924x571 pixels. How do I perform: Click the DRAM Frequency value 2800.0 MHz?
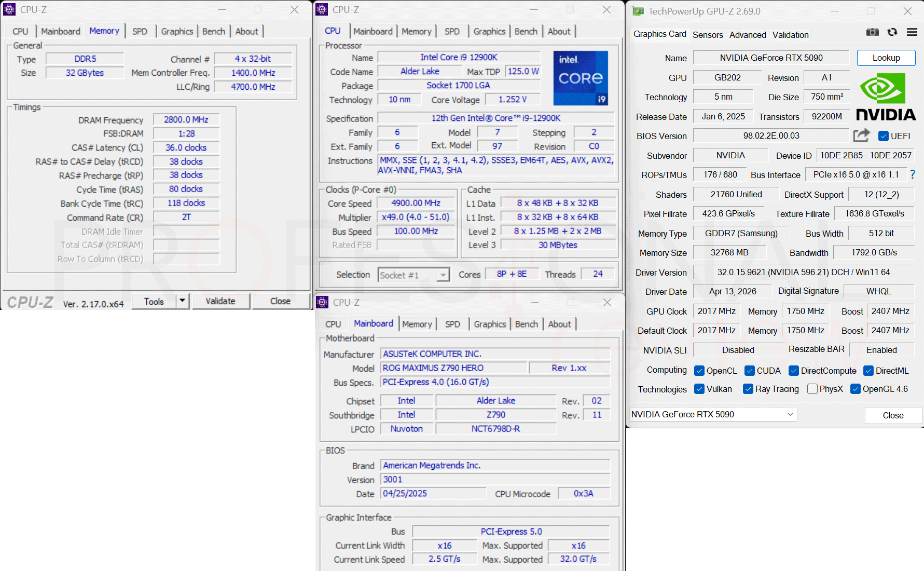pyautogui.click(x=186, y=120)
